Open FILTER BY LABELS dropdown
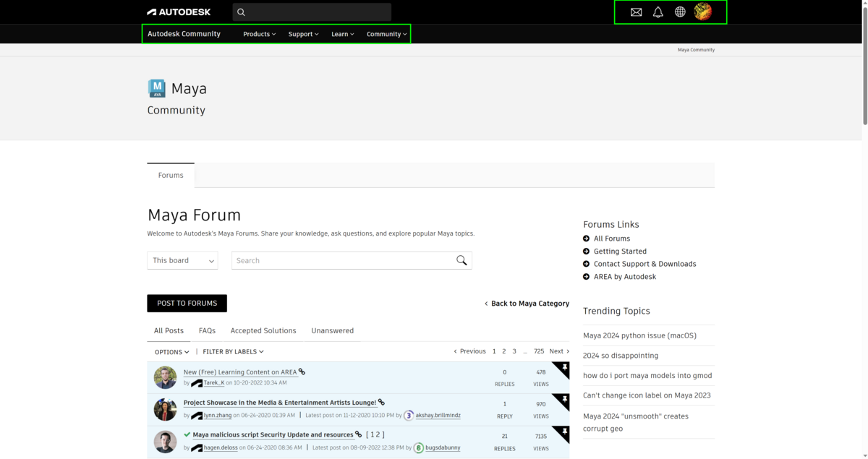 tap(233, 352)
